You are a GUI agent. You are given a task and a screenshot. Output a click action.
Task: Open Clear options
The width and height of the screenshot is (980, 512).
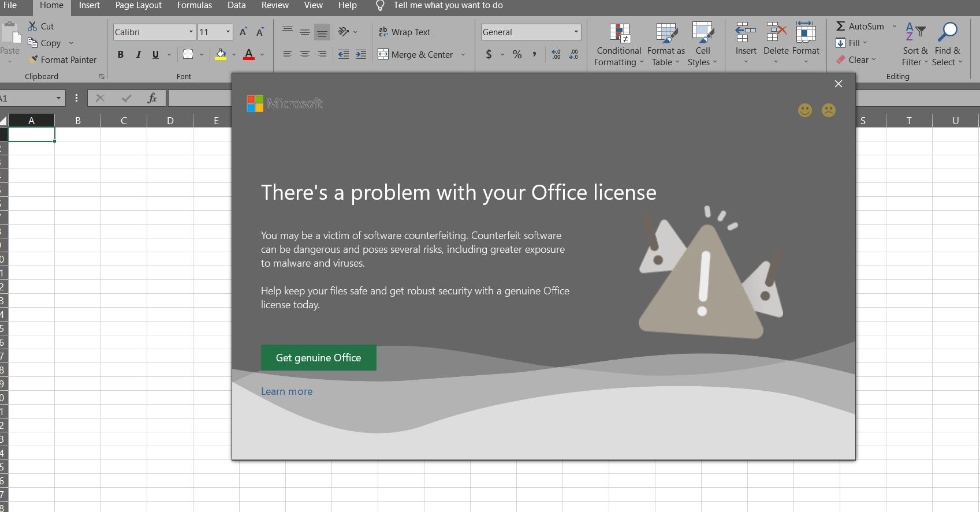[856, 59]
